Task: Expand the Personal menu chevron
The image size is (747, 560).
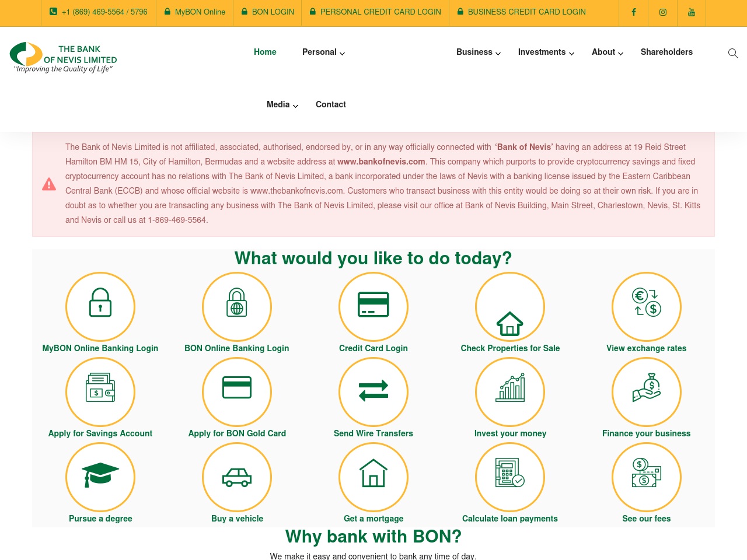Action: click(342, 53)
